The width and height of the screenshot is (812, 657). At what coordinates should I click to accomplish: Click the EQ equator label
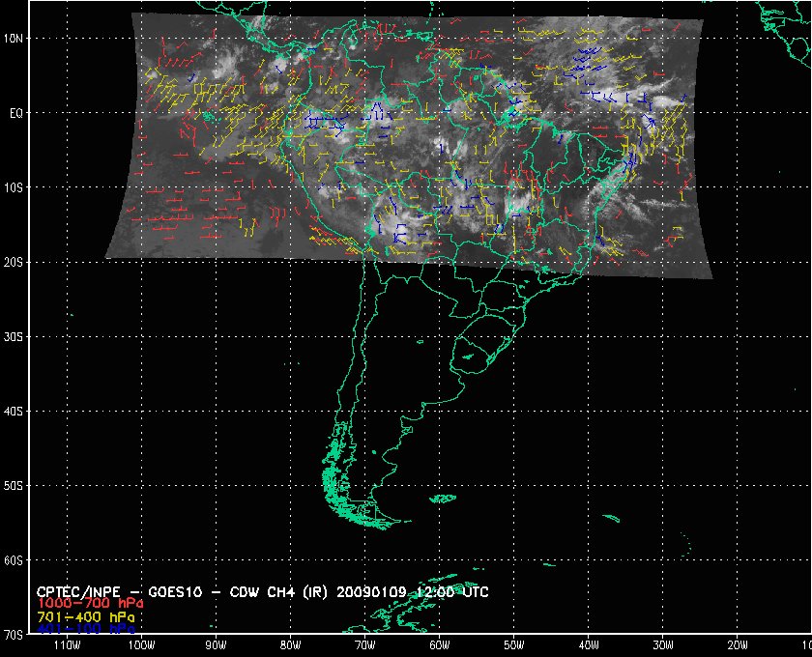15,112
